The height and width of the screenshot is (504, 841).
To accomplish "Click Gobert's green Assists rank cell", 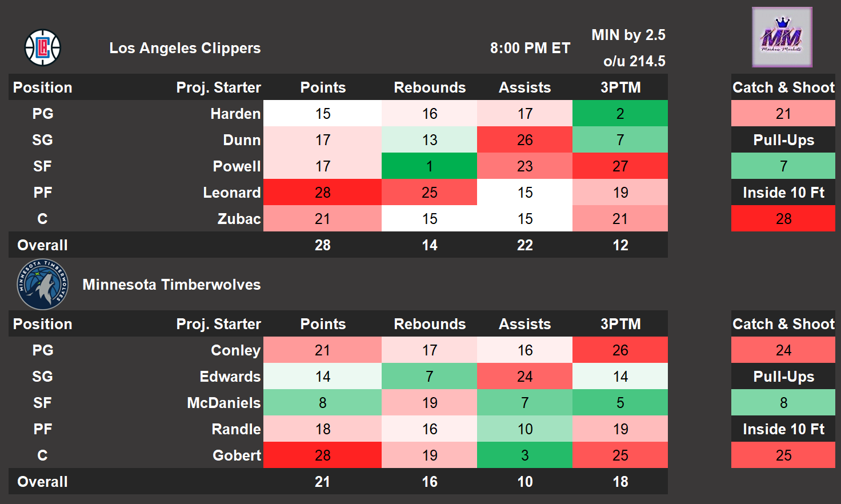I will (x=524, y=455).
